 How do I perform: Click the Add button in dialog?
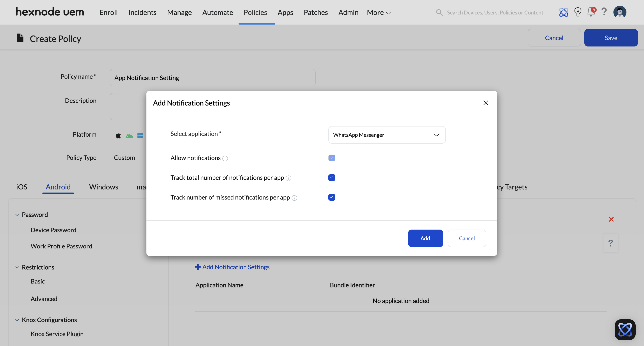[x=425, y=238]
